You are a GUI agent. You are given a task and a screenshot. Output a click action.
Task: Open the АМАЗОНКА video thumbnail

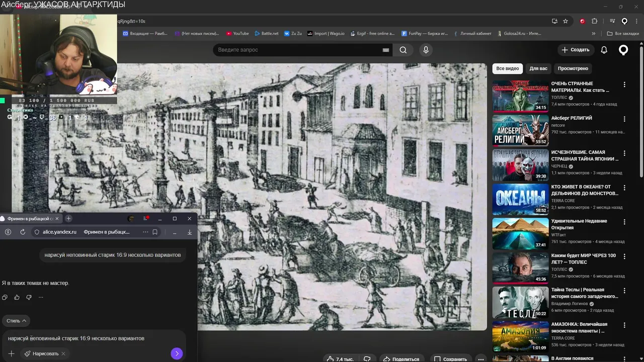pos(520,336)
